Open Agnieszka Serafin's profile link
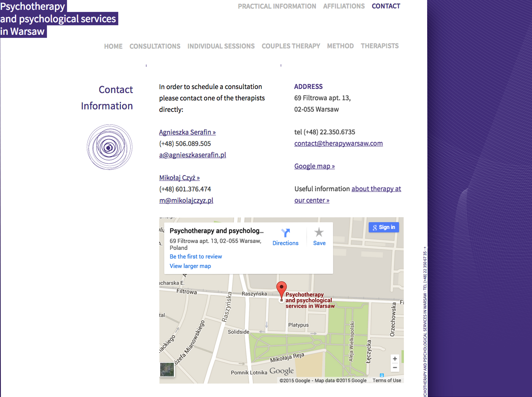 (187, 132)
